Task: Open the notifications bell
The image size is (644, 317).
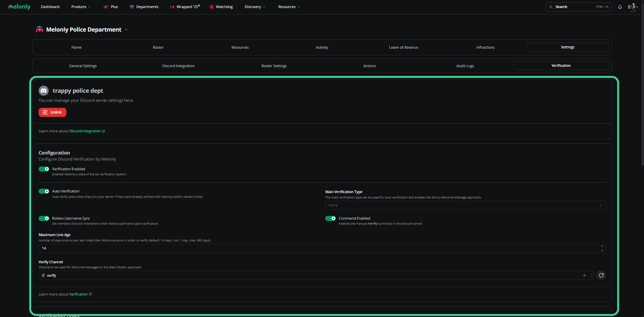Action: (x=620, y=7)
